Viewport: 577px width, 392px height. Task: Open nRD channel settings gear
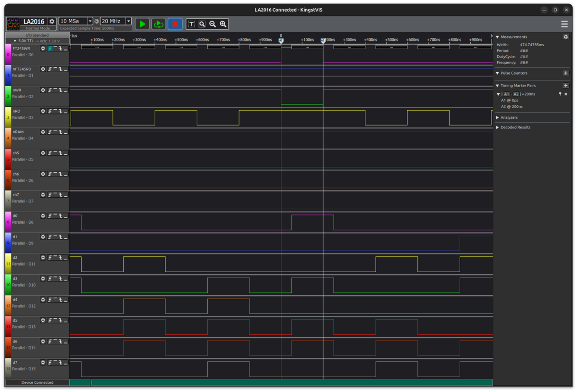[x=43, y=111]
